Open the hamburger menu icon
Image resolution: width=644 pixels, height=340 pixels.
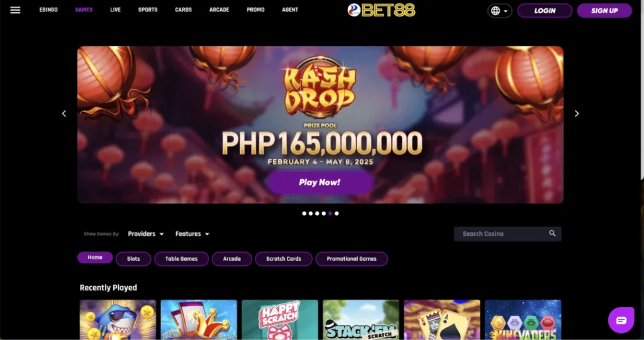15,10
